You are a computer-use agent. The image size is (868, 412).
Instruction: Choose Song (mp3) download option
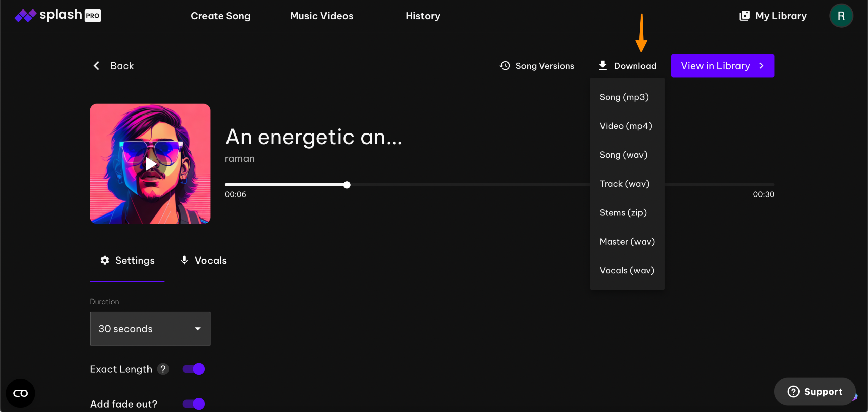(x=624, y=97)
